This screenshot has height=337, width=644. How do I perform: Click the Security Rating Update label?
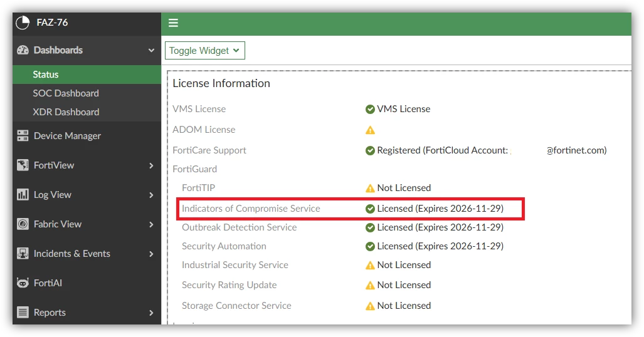[230, 285]
